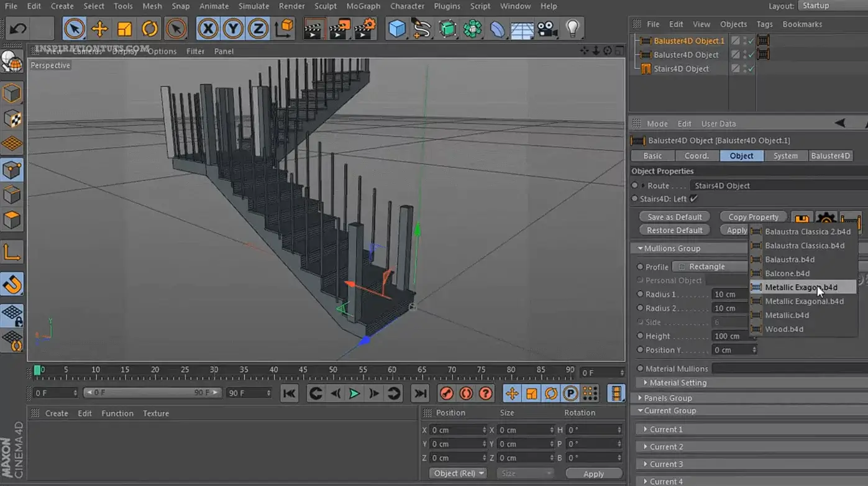Select Axis mode L-shaped icon

click(x=12, y=252)
